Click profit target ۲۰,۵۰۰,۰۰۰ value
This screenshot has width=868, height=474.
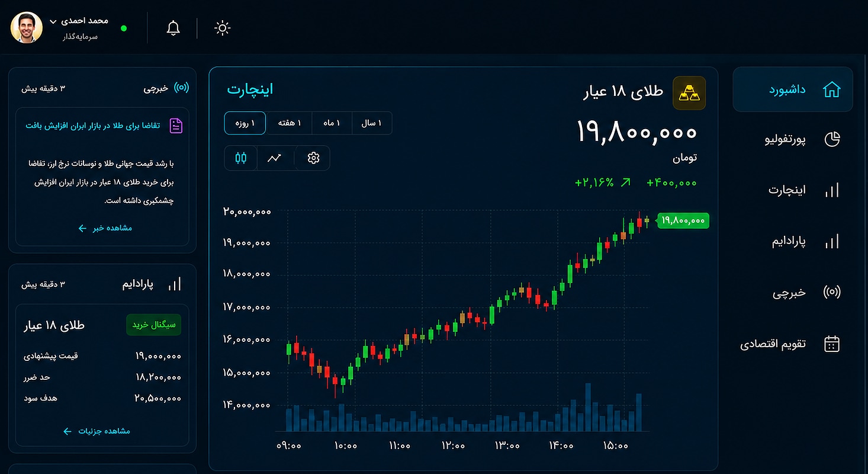click(x=158, y=398)
